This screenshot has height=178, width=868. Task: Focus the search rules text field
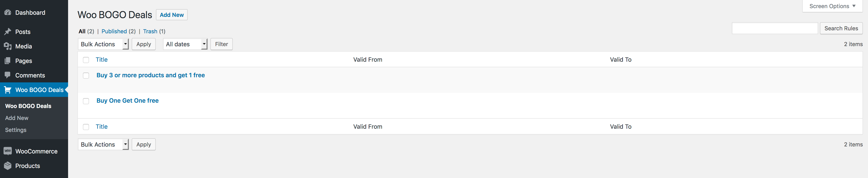coord(775,28)
